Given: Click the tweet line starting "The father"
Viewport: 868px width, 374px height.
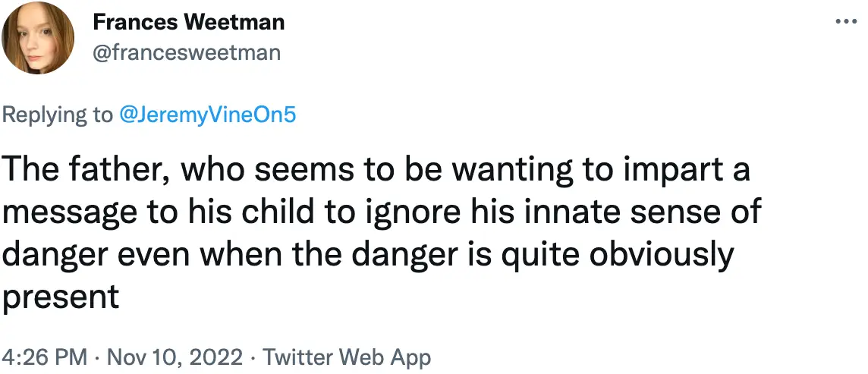Looking at the screenshot, I should [x=376, y=171].
